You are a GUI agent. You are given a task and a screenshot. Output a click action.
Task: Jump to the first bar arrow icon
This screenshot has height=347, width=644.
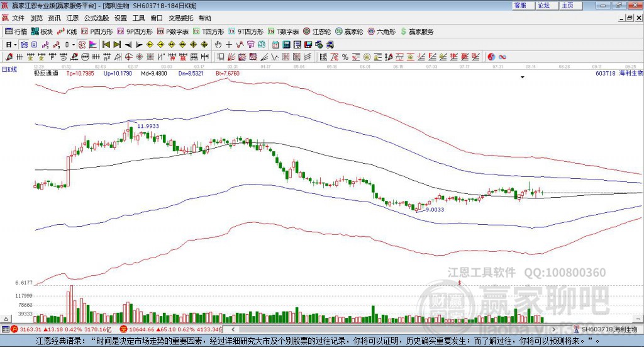(106, 45)
